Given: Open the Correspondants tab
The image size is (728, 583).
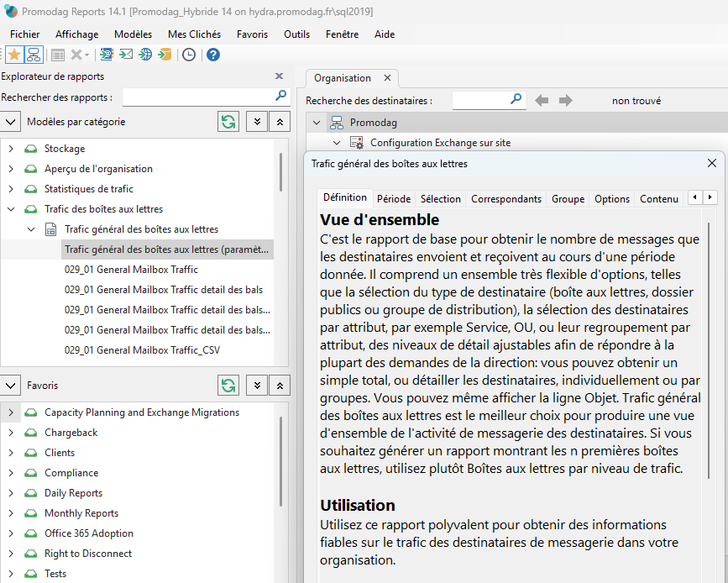Looking at the screenshot, I should coord(505,199).
